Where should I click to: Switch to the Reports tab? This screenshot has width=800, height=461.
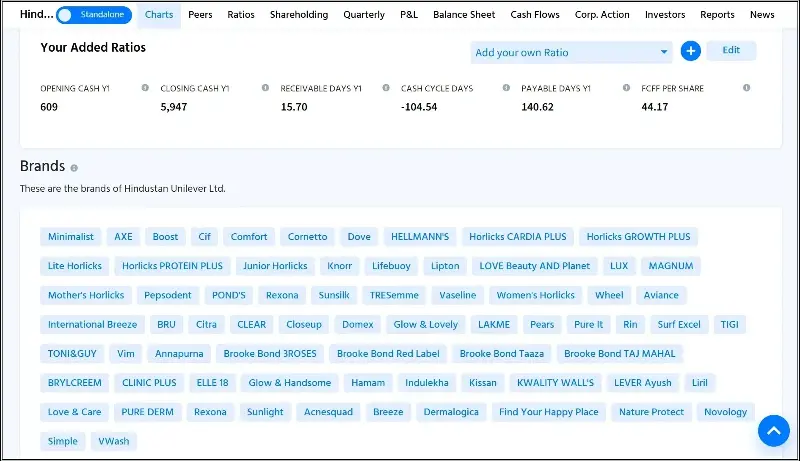point(717,15)
